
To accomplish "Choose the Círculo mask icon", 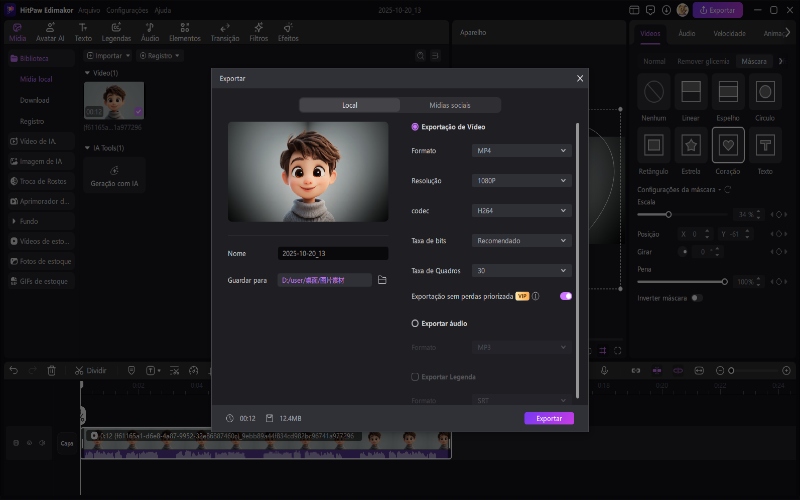I will pos(765,93).
